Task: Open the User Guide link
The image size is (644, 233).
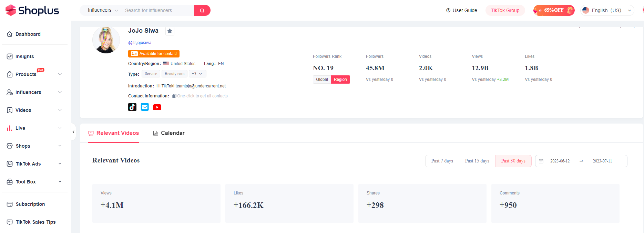Action: [x=462, y=10]
